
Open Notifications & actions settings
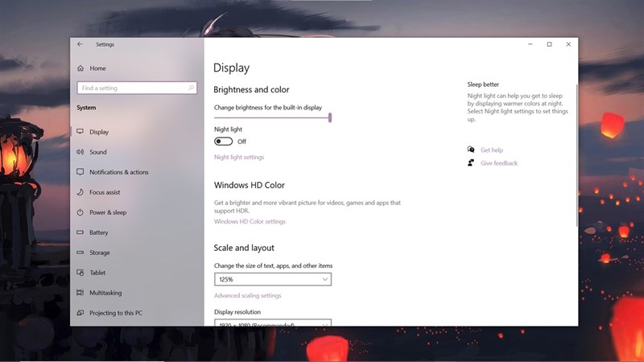tap(118, 172)
